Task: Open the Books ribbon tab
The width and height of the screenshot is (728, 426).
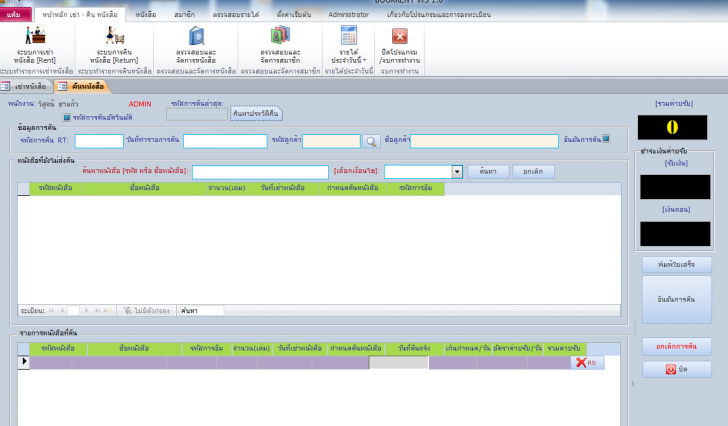Action: (x=146, y=14)
